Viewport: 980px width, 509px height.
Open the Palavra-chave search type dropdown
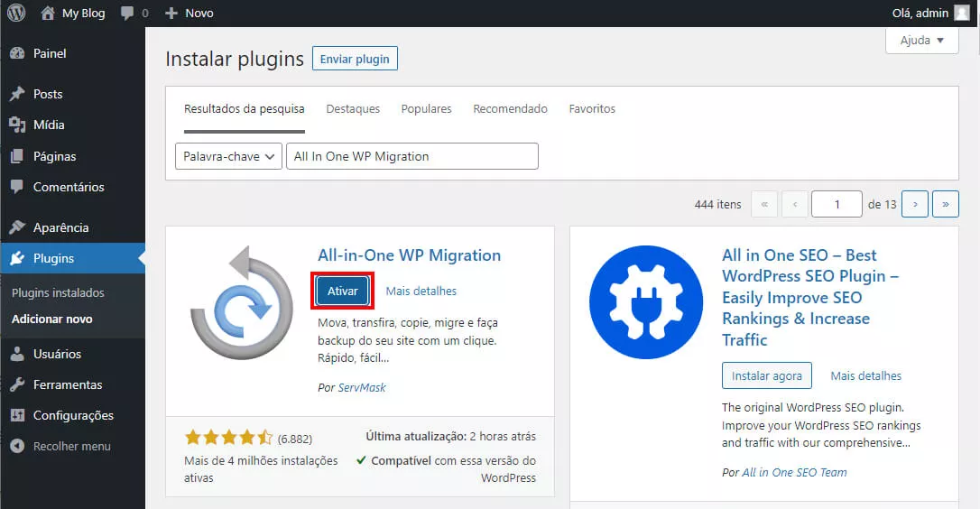coord(228,156)
